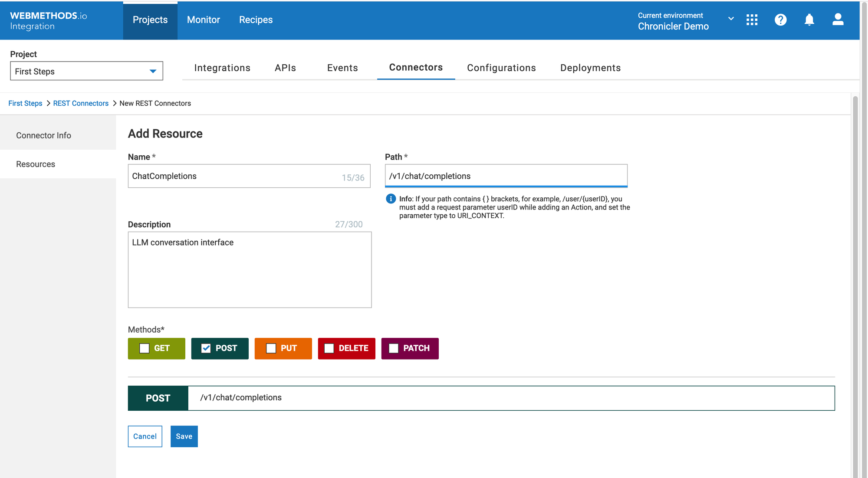Open the user profile icon
This screenshot has width=868, height=478.
click(838, 20)
